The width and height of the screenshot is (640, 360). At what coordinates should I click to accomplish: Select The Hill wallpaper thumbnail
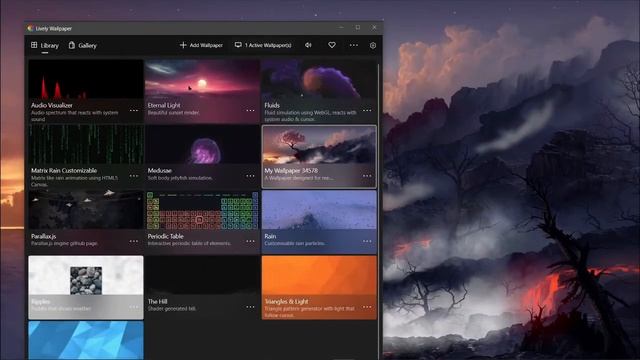point(202,276)
